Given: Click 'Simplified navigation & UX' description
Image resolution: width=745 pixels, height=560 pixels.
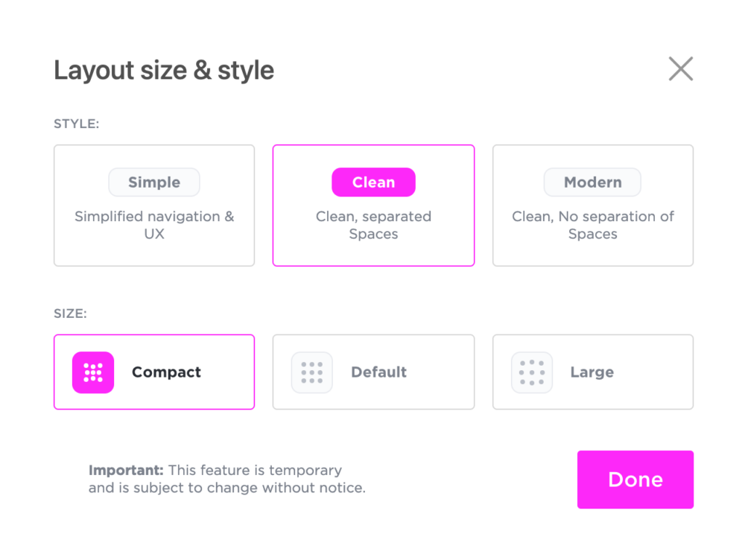Looking at the screenshot, I should [154, 225].
